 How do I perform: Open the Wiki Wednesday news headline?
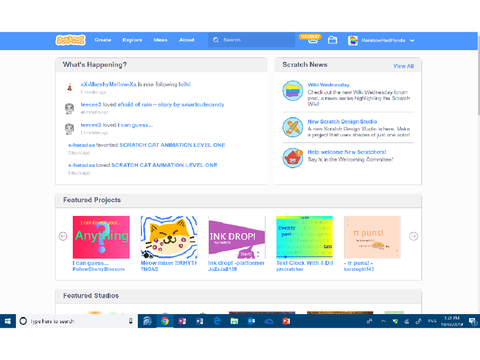pos(328,85)
